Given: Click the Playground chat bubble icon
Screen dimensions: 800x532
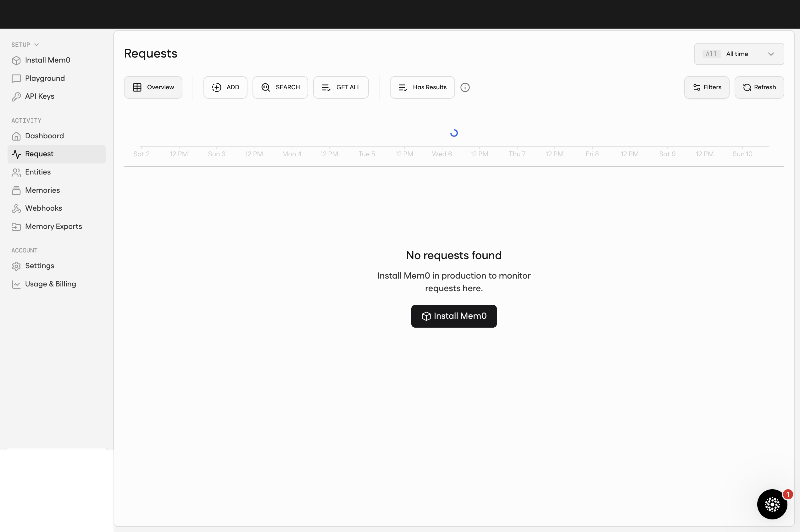Looking at the screenshot, I should click(16, 79).
